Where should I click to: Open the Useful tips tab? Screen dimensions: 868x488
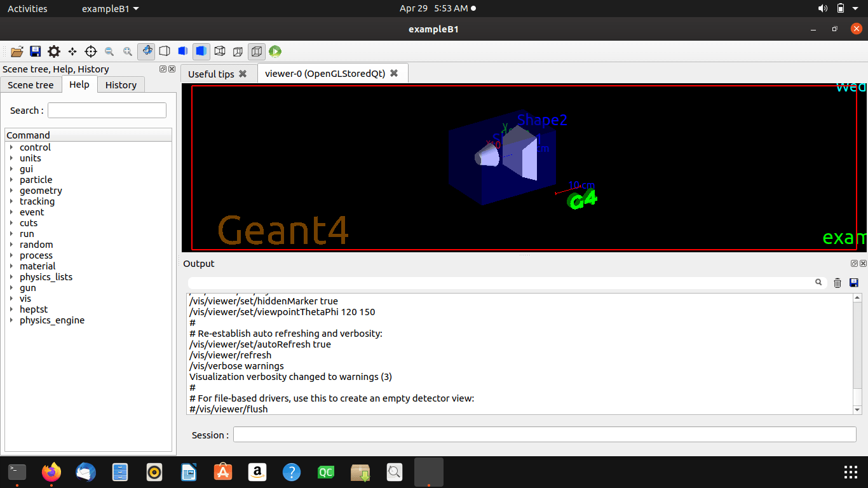point(212,73)
